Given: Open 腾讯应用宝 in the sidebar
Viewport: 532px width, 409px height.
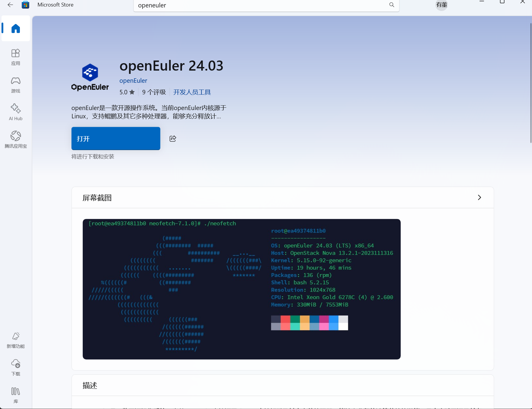Looking at the screenshot, I should point(16,140).
